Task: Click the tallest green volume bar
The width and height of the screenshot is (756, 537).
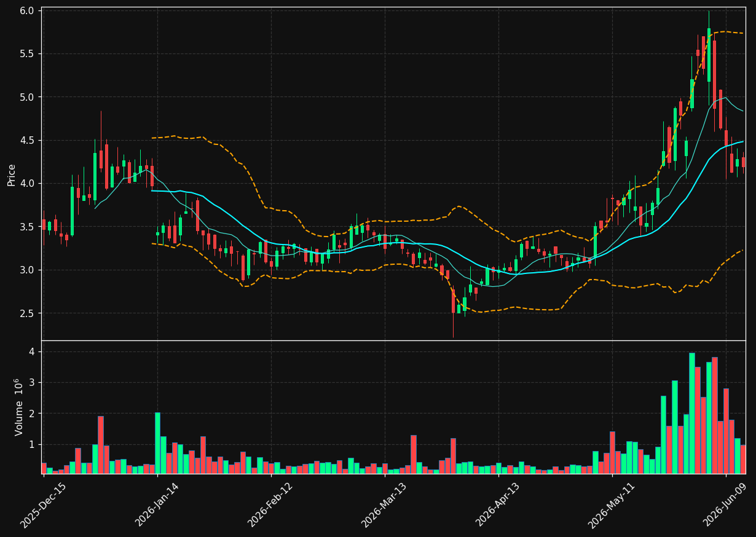Action: (691, 413)
